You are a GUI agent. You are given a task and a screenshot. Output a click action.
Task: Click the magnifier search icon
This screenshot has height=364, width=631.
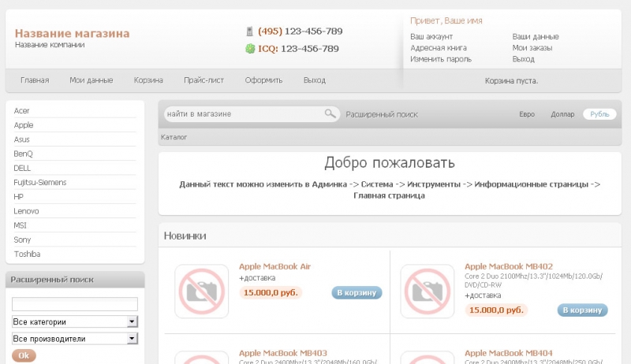pos(330,113)
